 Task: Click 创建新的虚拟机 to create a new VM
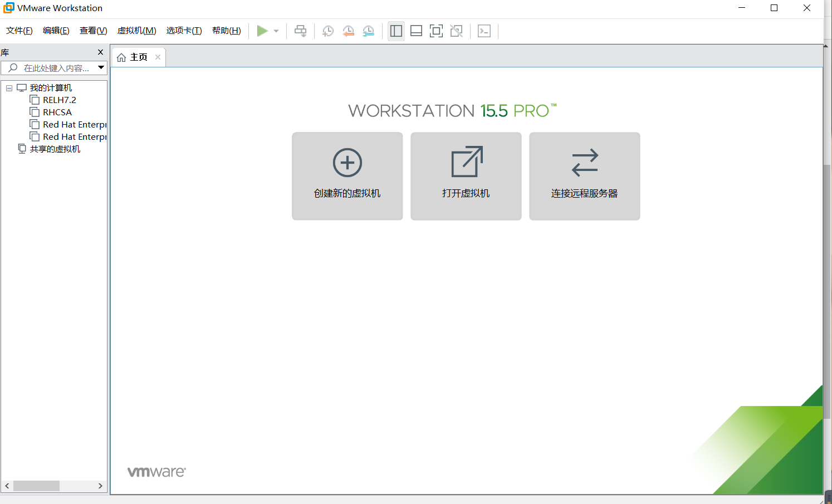click(x=347, y=176)
